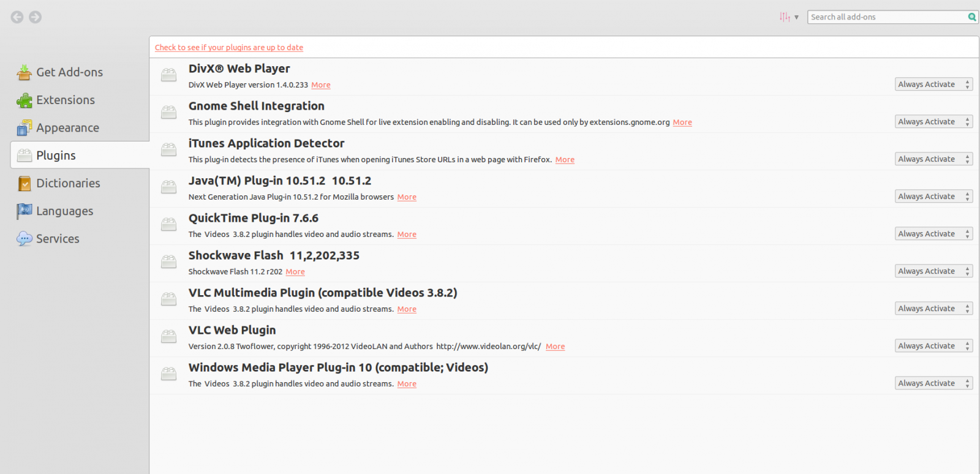Click the VLC Web Plugin brick icon
The width and height of the screenshot is (980, 474).
(168, 336)
